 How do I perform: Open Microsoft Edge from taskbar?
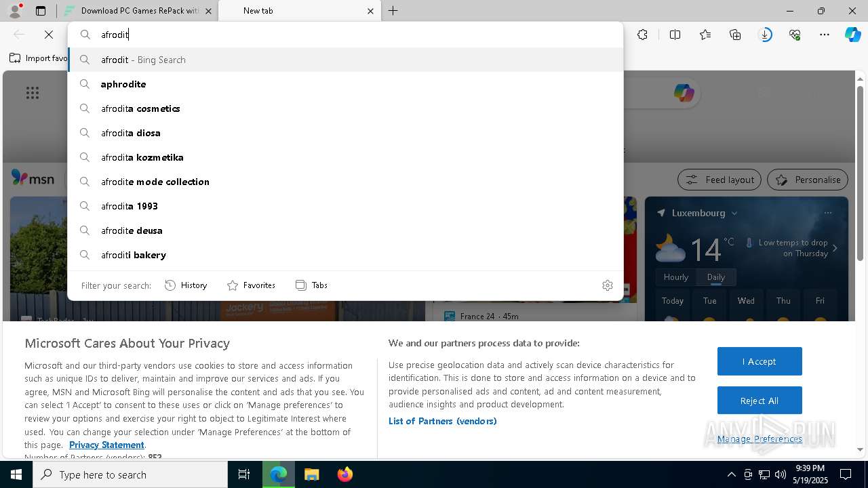(x=279, y=474)
